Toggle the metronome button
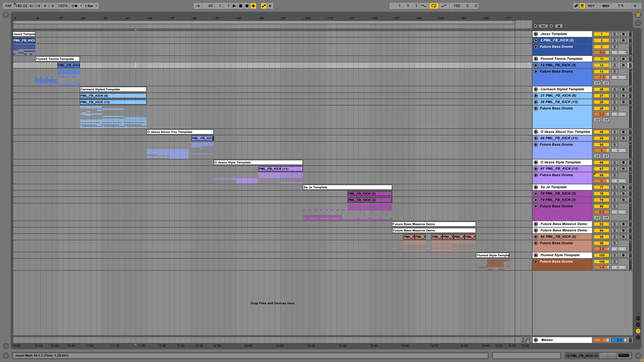The image size is (644, 362). (74, 6)
